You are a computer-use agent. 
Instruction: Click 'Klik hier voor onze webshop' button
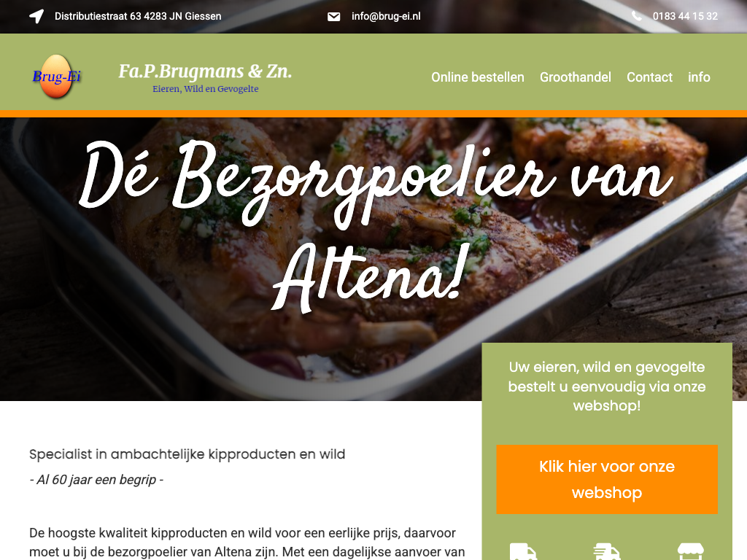click(607, 479)
